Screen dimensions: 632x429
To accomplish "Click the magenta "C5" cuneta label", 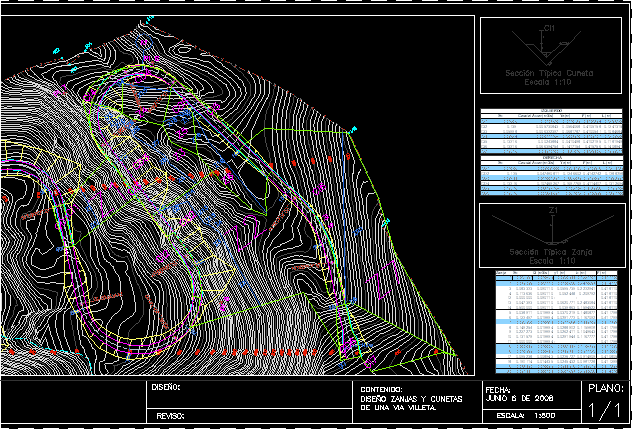I will pyautogui.click(x=214, y=108).
